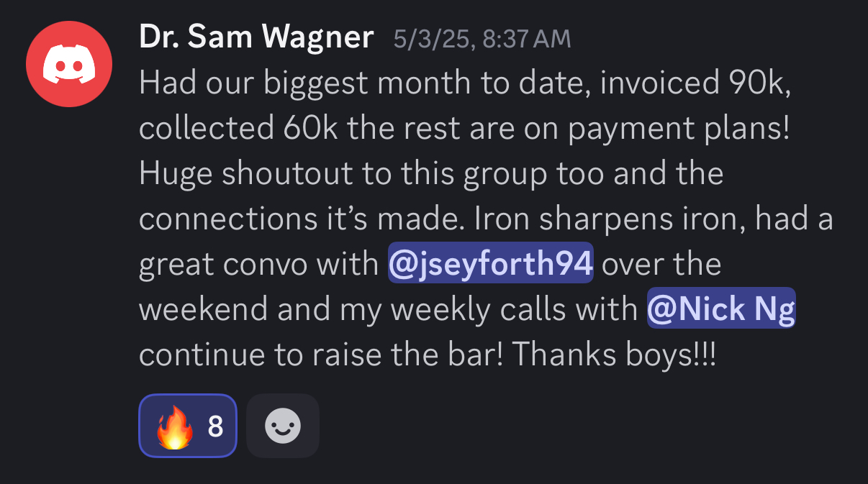The image size is (868, 484).
Task: Click the closing "Thanks boys!!!" text
Action: tap(615, 355)
